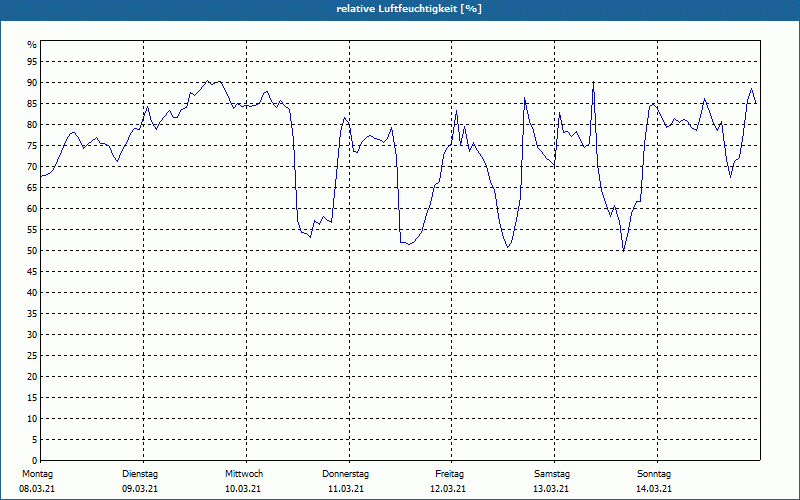800x500 pixels.
Task: Click the y-axis label '15'
Action: coord(32,398)
